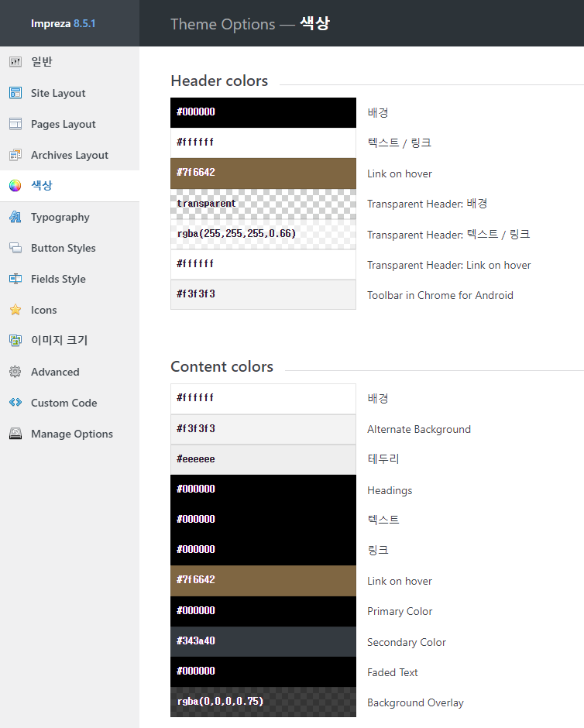Click the Advanced gear icon
The height and width of the screenshot is (728, 584).
(15, 372)
